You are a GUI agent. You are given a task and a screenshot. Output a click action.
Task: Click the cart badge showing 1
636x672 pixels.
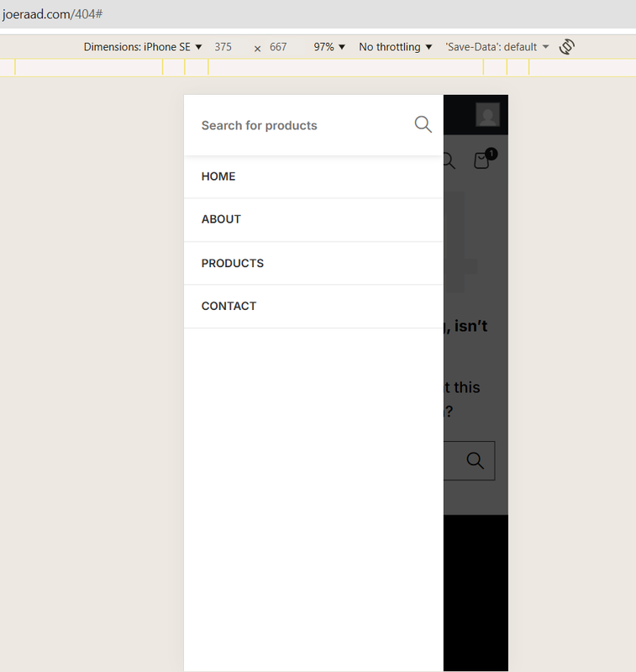(x=491, y=154)
